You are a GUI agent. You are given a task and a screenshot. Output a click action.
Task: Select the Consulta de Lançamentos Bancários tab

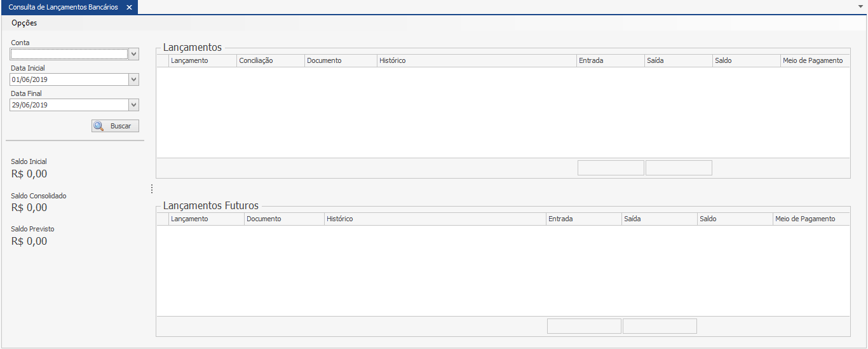pyautogui.click(x=63, y=7)
